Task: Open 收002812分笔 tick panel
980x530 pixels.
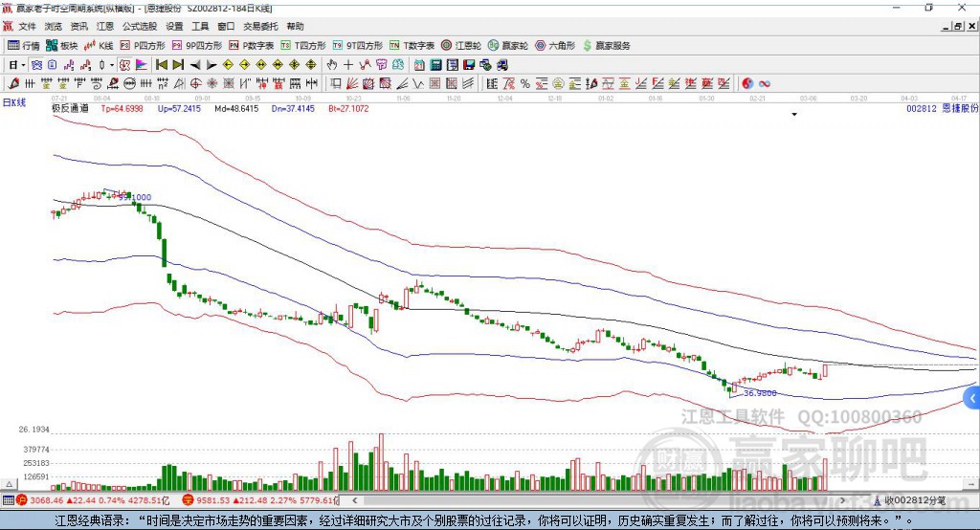Action: click(909, 500)
